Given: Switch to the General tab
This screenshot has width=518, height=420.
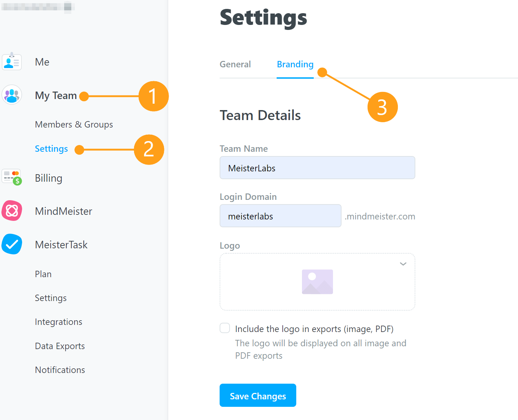Looking at the screenshot, I should [235, 64].
